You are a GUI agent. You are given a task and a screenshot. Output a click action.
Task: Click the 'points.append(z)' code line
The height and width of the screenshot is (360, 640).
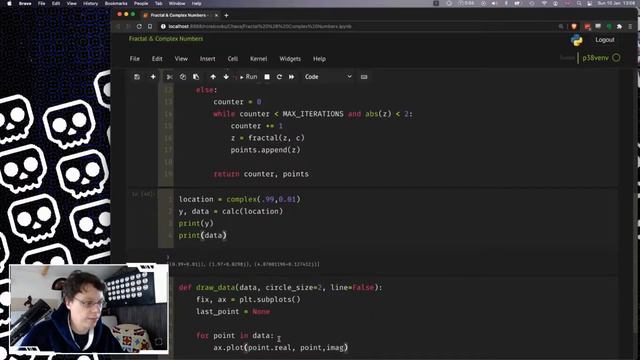pos(265,150)
